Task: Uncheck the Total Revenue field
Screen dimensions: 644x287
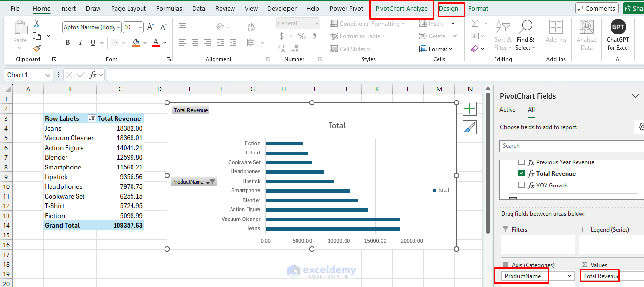Action: click(521, 173)
